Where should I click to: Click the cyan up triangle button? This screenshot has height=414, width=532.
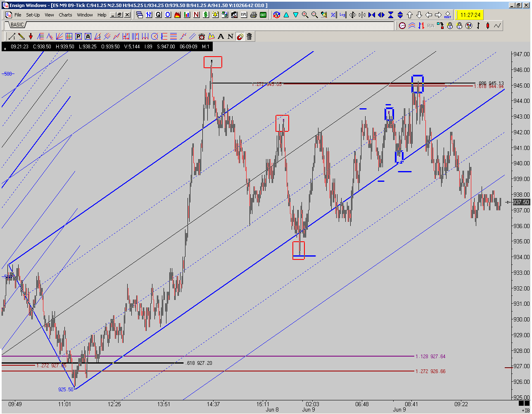coord(286,15)
